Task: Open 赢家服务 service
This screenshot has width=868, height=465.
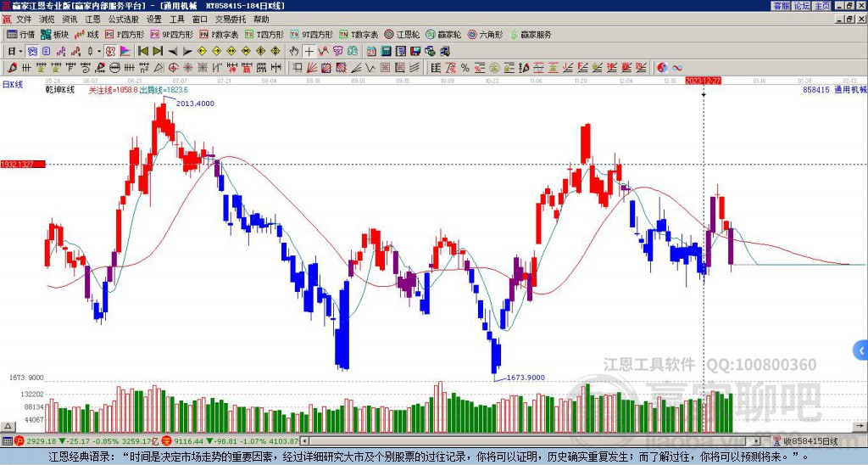Action: 531,34
